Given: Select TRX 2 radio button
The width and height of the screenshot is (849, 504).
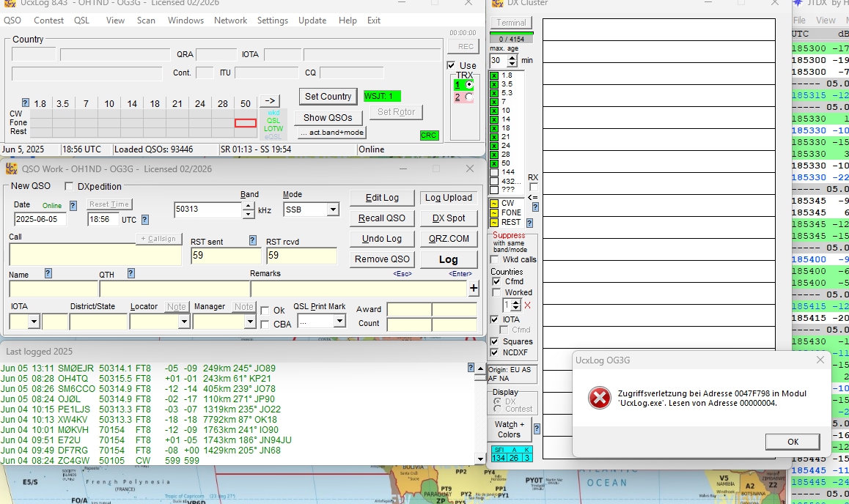Looking at the screenshot, I should [469, 97].
